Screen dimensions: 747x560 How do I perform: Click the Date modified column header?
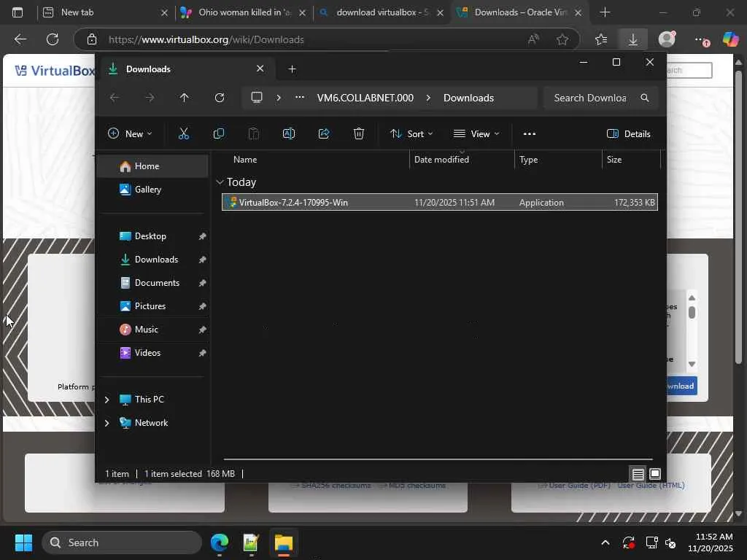click(x=462, y=160)
